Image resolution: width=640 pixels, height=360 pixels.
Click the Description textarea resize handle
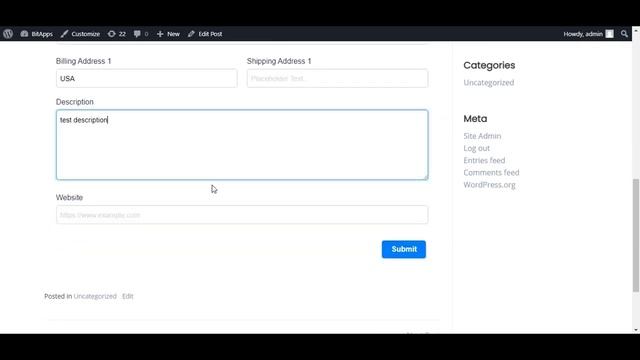[425, 177]
